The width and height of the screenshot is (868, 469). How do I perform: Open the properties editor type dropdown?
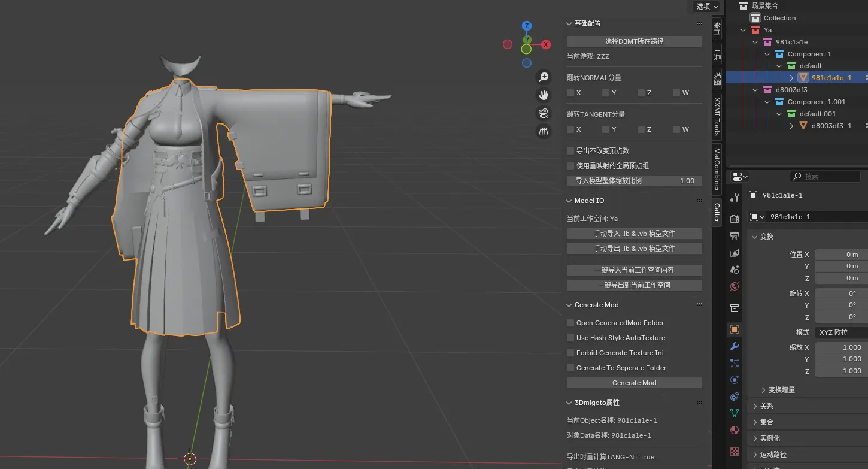tap(741, 177)
